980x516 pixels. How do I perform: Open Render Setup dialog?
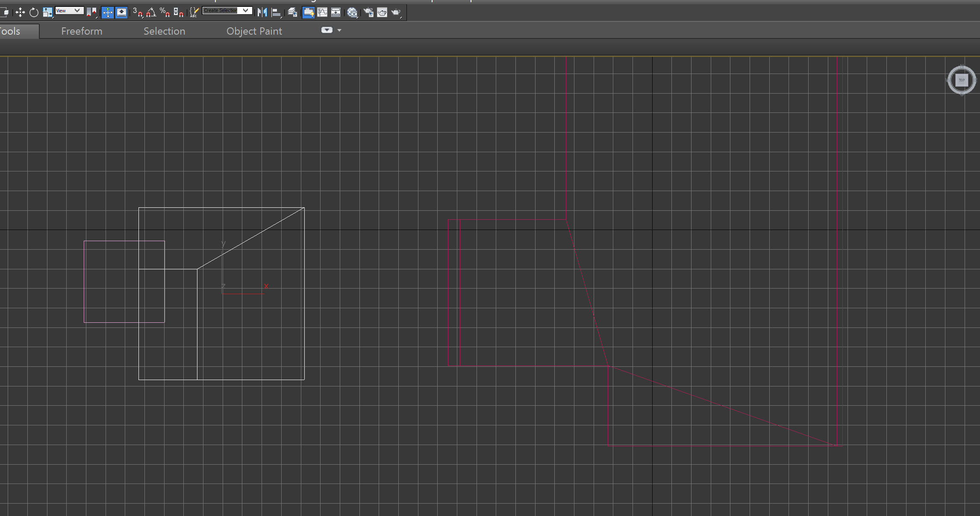tap(368, 12)
